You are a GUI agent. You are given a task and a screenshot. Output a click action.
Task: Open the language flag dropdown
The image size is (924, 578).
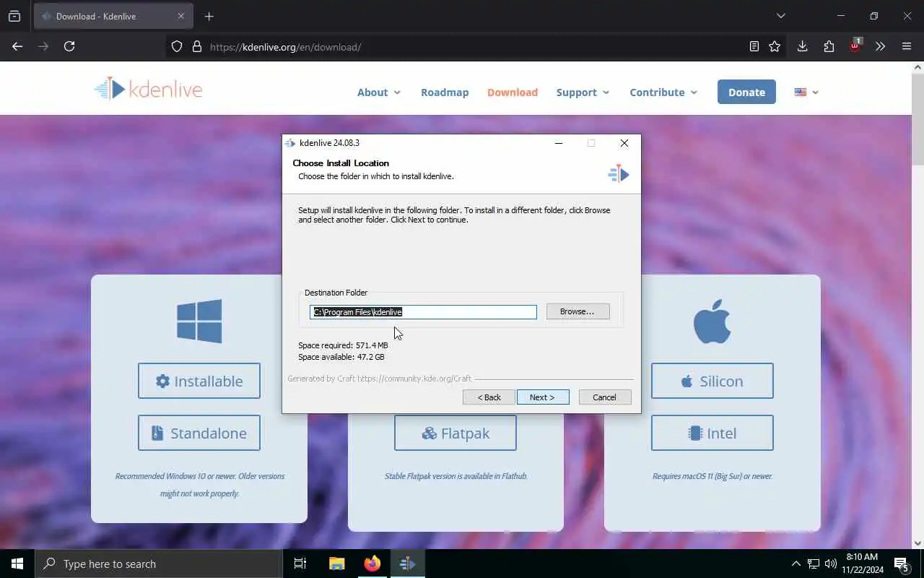point(806,92)
